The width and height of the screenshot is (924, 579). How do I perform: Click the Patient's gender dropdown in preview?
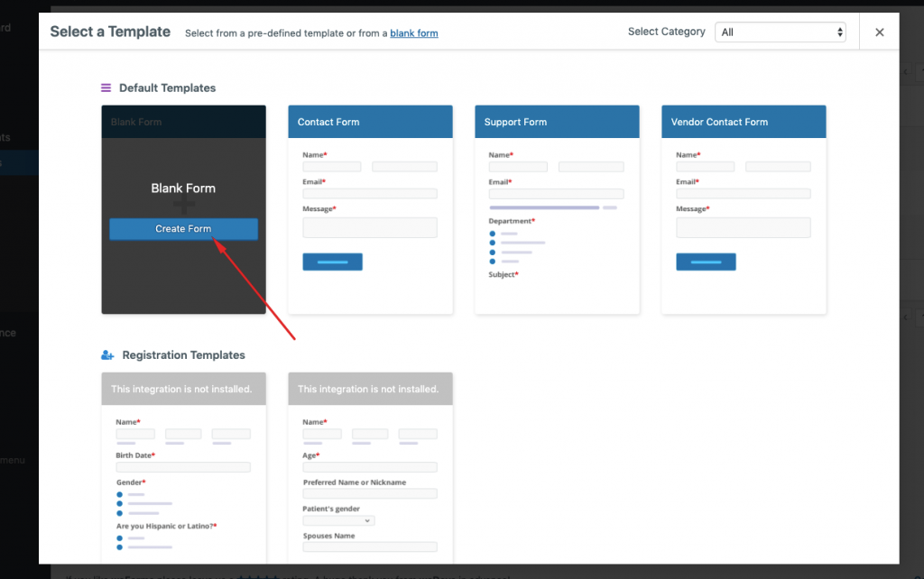coord(339,520)
